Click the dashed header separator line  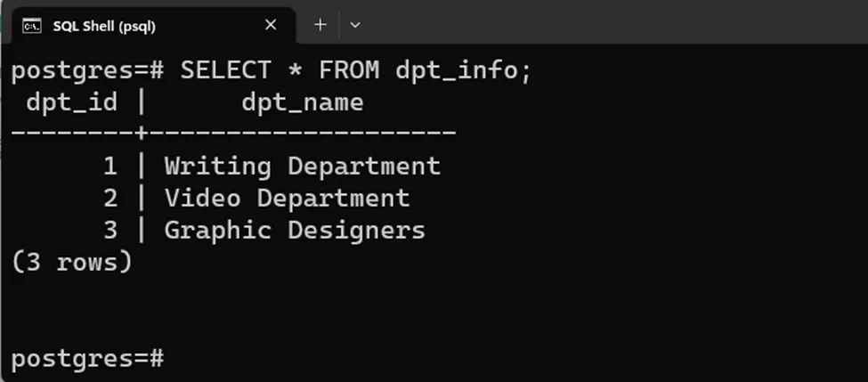pyautogui.click(x=233, y=134)
